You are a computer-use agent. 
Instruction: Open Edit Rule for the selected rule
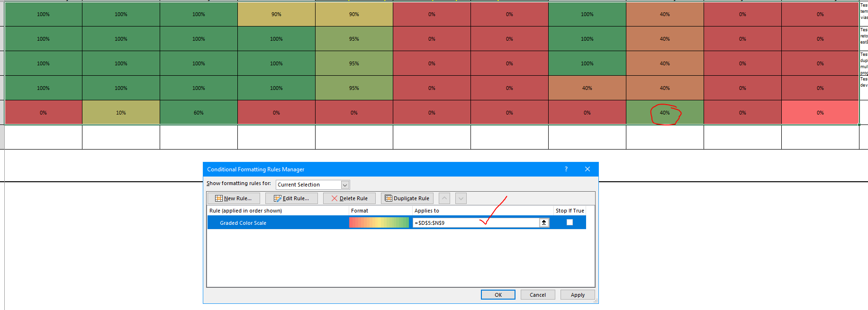[x=291, y=198]
